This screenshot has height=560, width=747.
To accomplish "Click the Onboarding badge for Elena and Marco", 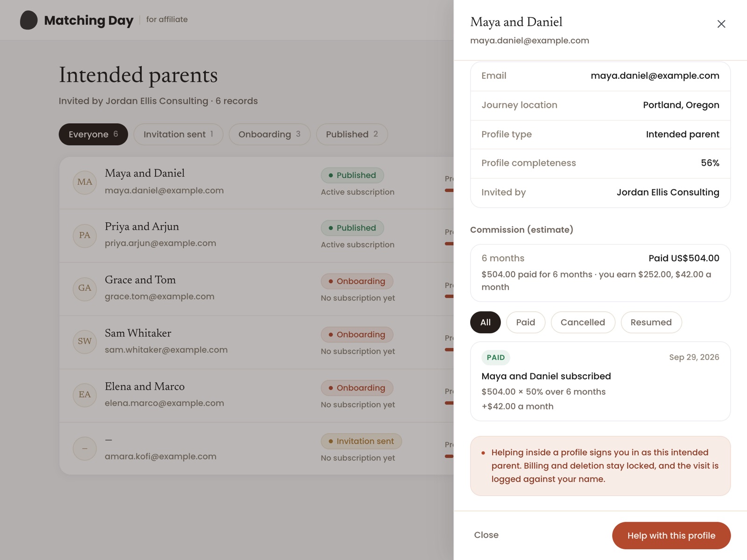I will (x=357, y=388).
